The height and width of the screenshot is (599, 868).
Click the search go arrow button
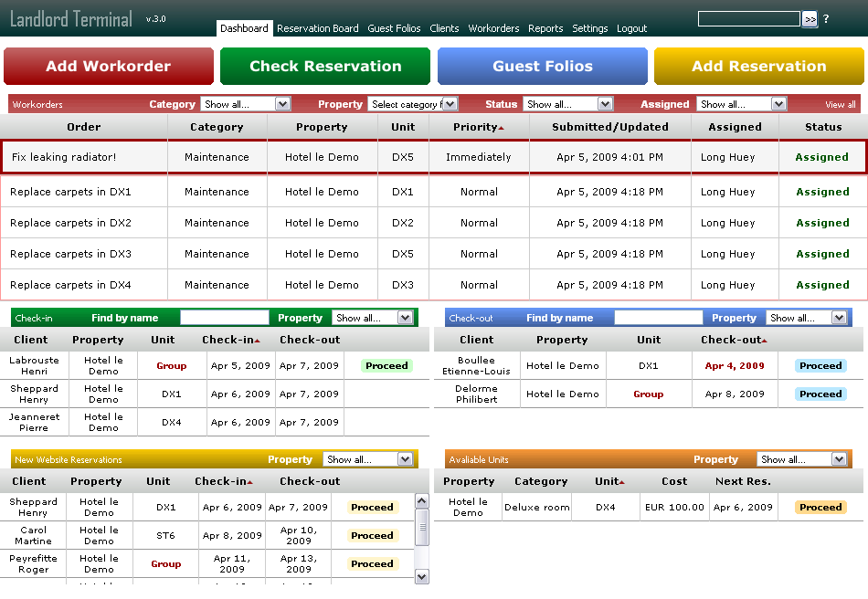coord(810,19)
